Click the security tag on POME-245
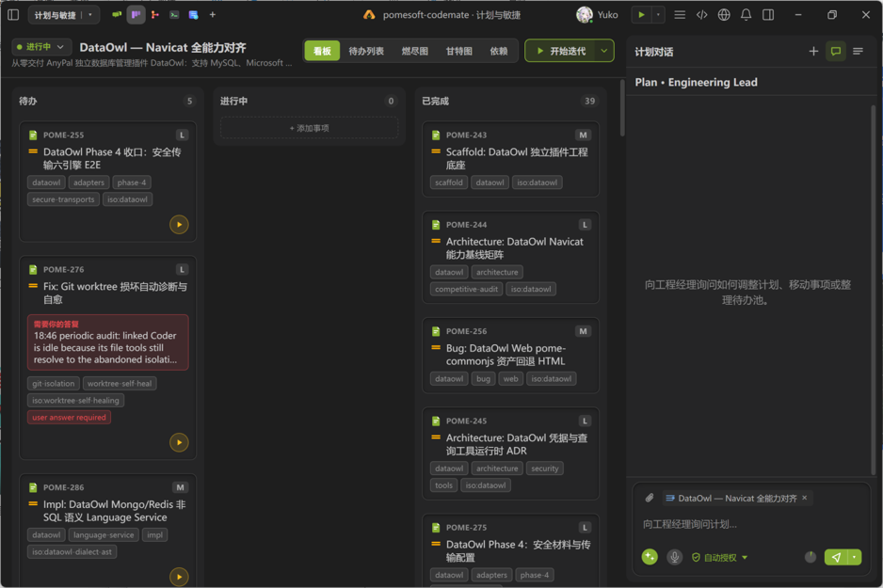The width and height of the screenshot is (883, 588). point(544,469)
